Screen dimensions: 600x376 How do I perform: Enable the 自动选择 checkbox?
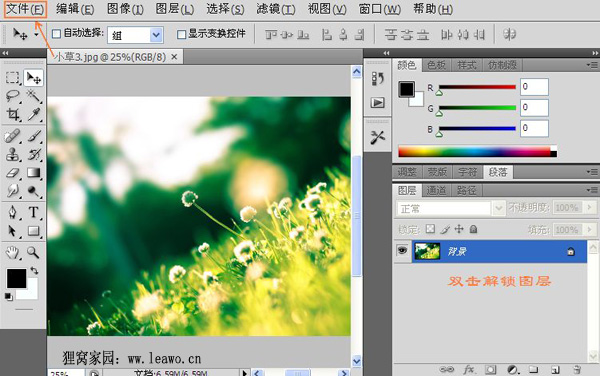[56, 34]
